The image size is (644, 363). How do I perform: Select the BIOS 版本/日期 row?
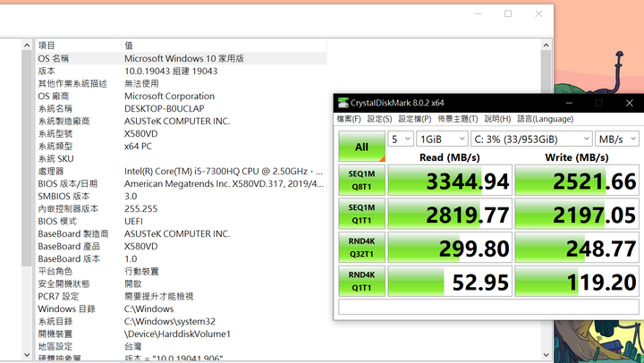[x=181, y=183]
